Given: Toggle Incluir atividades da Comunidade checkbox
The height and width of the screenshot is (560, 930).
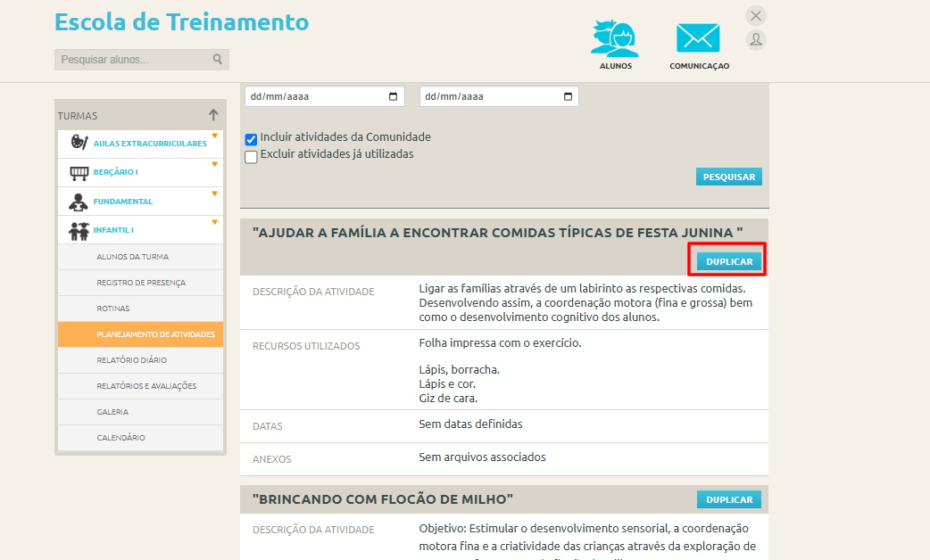Looking at the screenshot, I should pos(251,139).
